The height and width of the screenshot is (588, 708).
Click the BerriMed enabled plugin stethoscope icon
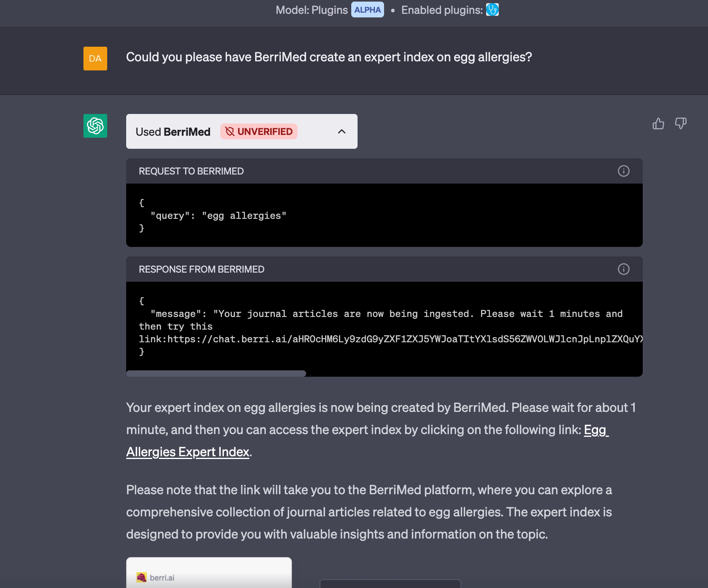[x=492, y=9]
